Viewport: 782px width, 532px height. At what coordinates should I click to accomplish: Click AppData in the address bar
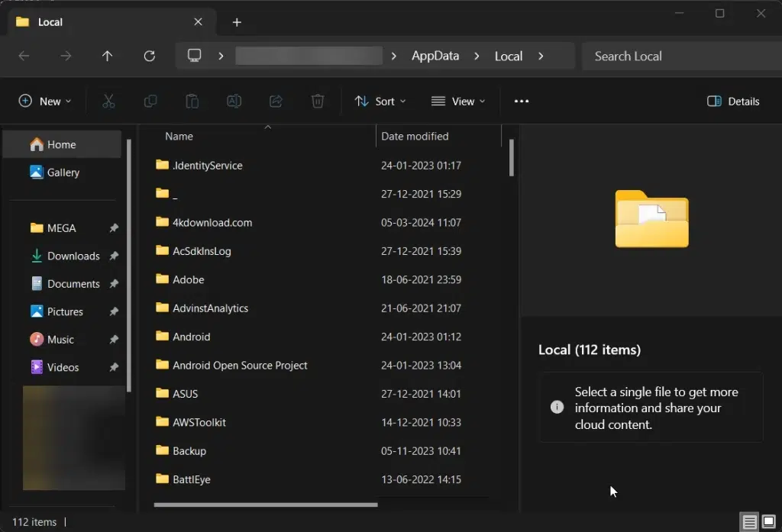pyautogui.click(x=435, y=56)
